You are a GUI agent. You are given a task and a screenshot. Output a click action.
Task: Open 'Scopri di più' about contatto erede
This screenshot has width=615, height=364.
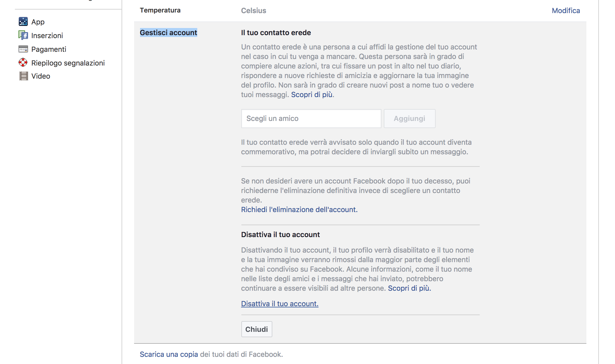coord(312,94)
